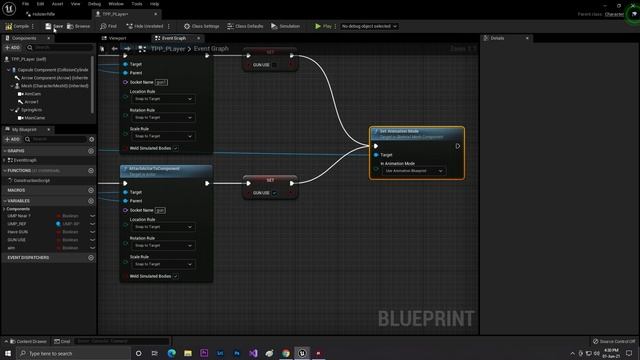
Task: Click the Event Graph breadcrumb icon
Action: (142, 49)
